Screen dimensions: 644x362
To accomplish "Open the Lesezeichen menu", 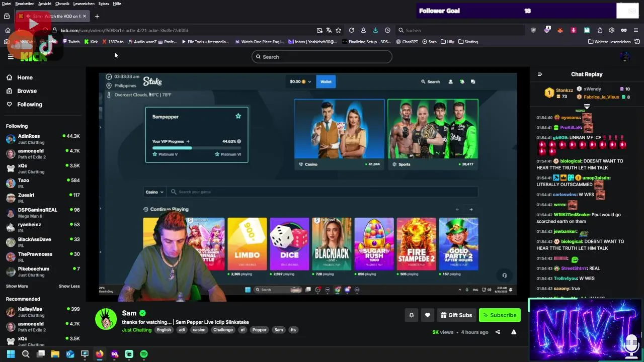I will point(84,4).
